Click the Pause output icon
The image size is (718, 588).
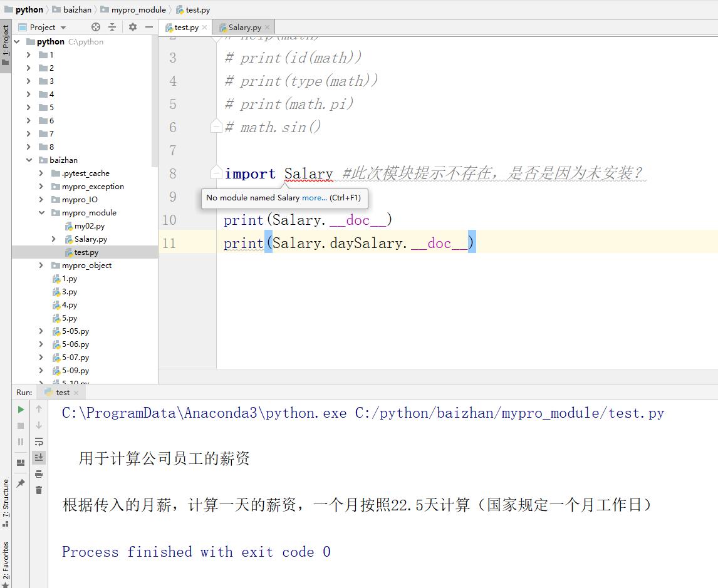[x=21, y=442]
